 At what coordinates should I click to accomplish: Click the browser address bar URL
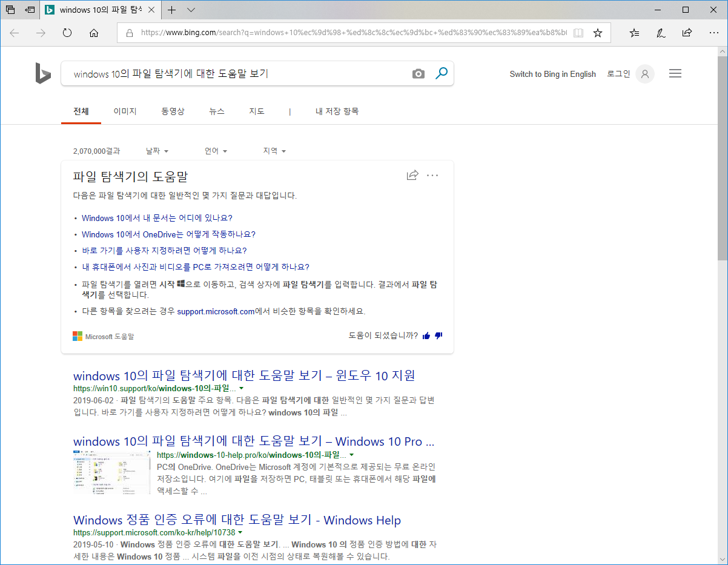click(x=354, y=33)
